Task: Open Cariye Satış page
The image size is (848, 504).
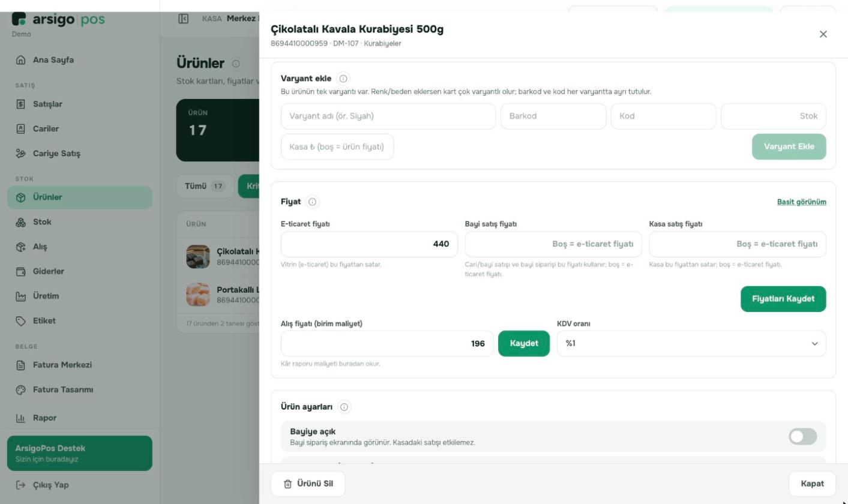Action: (x=80, y=154)
